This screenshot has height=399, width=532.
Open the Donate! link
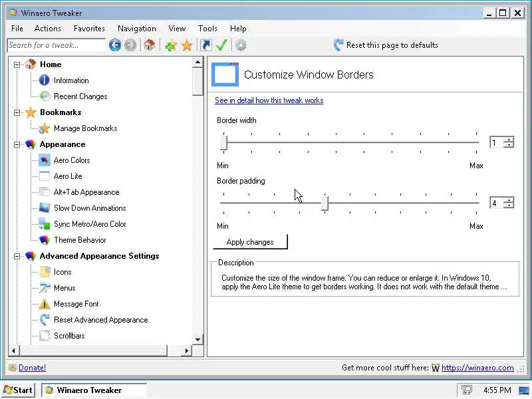click(x=32, y=368)
